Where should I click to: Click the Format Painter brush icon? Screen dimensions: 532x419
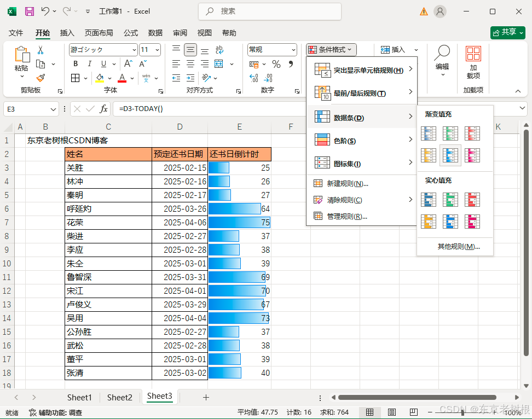[41, 78]
